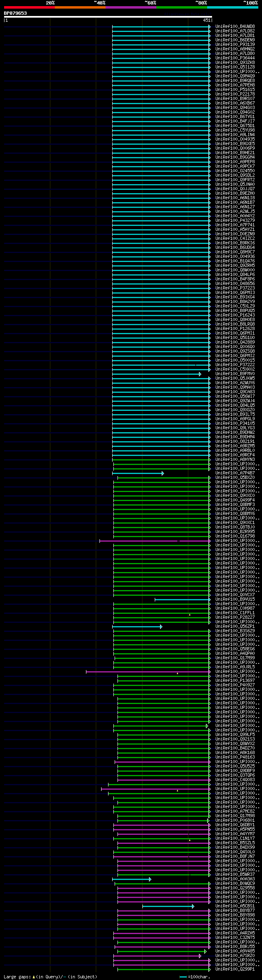
Task: Click the UniRef100_P22178 label
Action: click(x=235, y=94)
